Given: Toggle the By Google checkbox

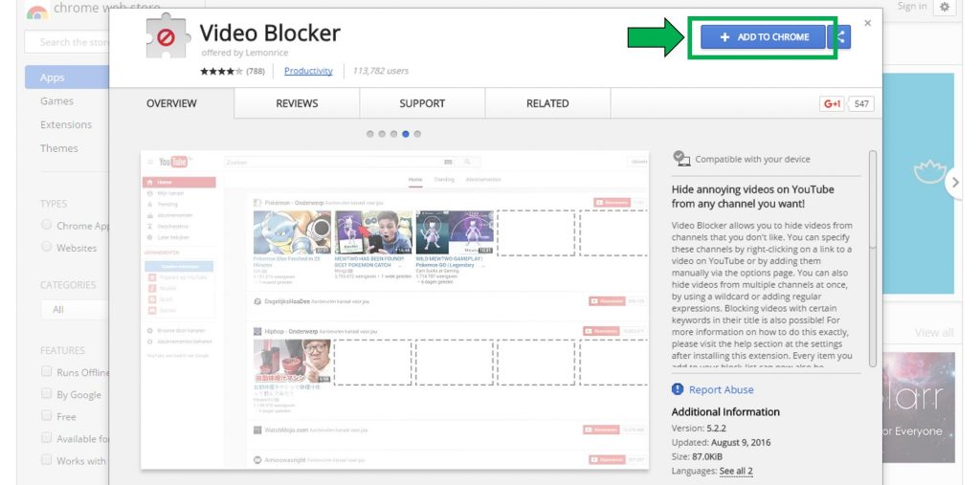Looking at the screenshot, I should pyautogui.click(x=46, y=394).
